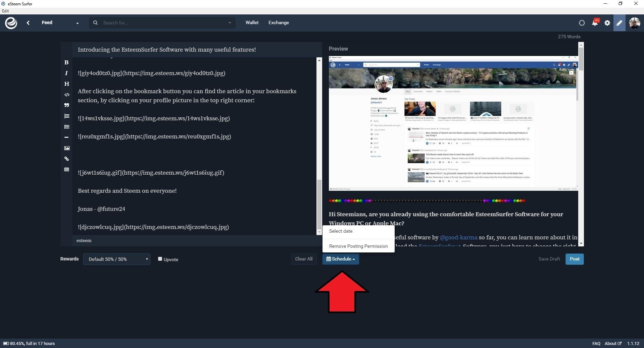Click the 'Jonas - @future24' line
The width and height of the screenshot is (644, 348).
tap(101, 209)
